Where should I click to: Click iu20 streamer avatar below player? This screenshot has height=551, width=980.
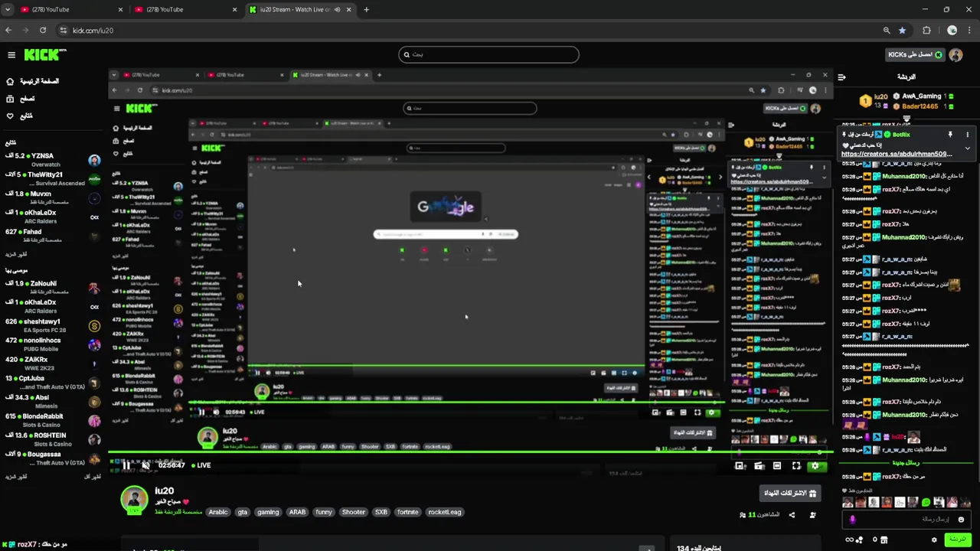coord(134,499)
